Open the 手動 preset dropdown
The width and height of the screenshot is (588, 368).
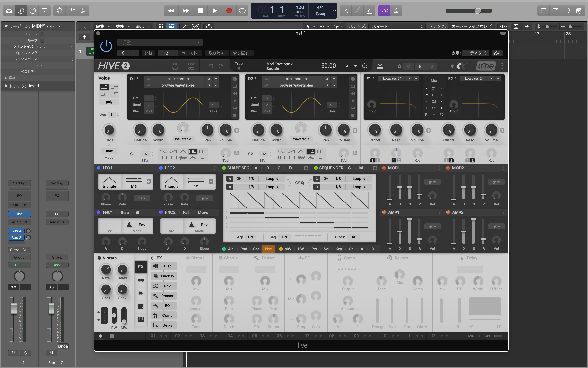[160, 43]
